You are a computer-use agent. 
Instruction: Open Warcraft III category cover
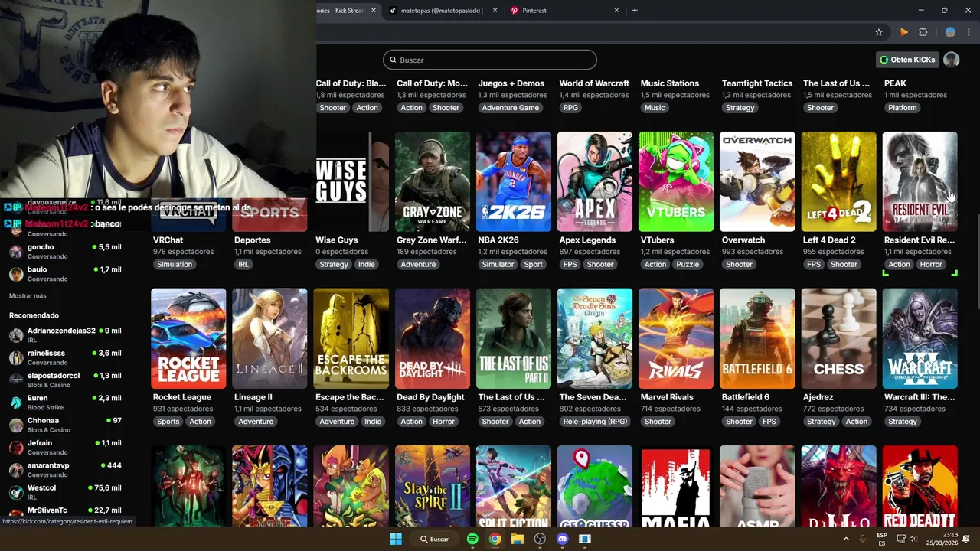coord(920,338)
